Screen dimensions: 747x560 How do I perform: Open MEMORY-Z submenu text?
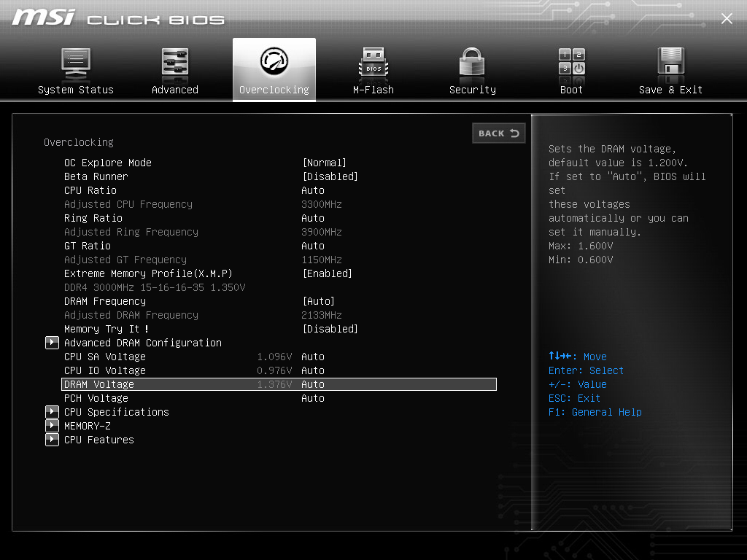click(88, 426)
